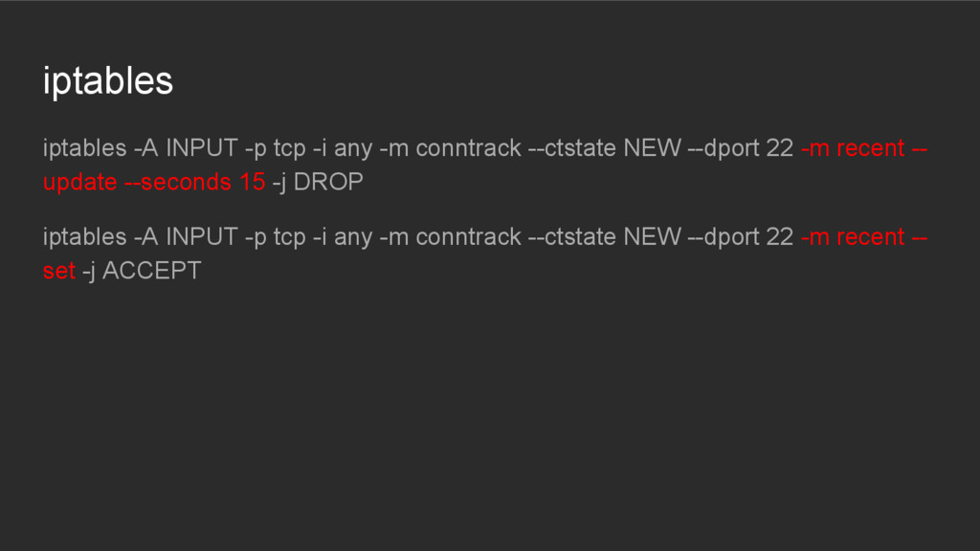Click "INPUT" in the second command
The width and height of the screenshot is (980, 551).
[x=201, y=237]
